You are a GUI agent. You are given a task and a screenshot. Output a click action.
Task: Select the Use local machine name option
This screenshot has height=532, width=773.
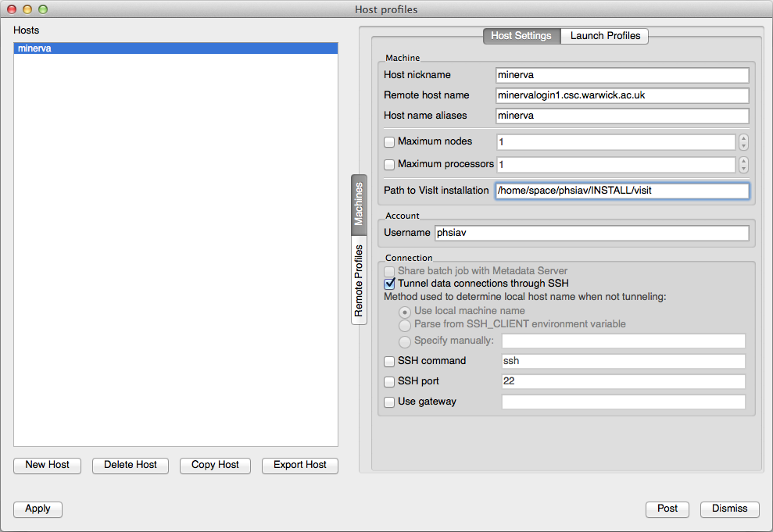[405, 311]
